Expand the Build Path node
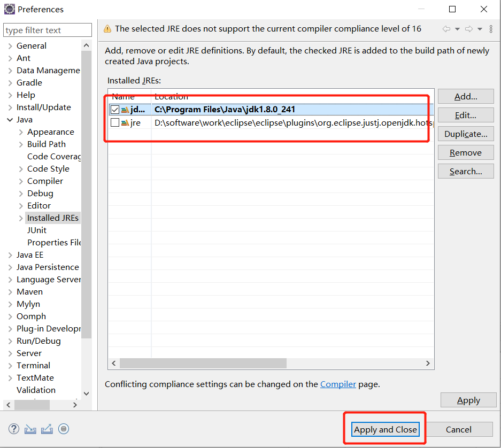Viewport: 501px width, 448px height. pos(21,144)
